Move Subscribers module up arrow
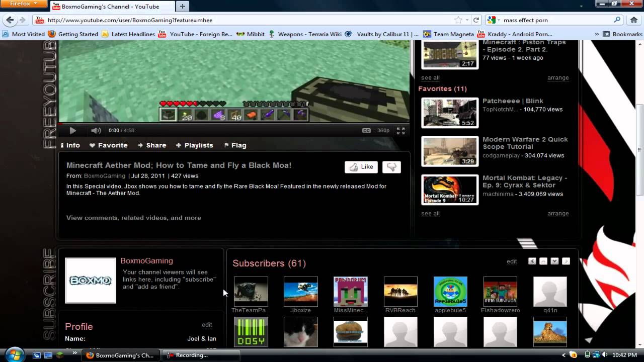The height and width of the screenshot is (362, 644). pyautogui.click(x=543, y=261)
